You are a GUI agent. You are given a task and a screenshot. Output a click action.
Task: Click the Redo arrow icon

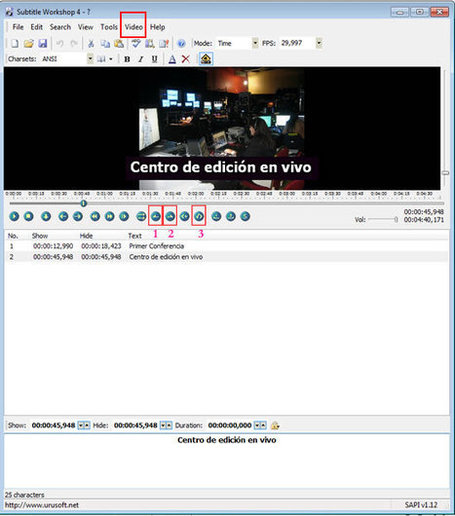74,43
